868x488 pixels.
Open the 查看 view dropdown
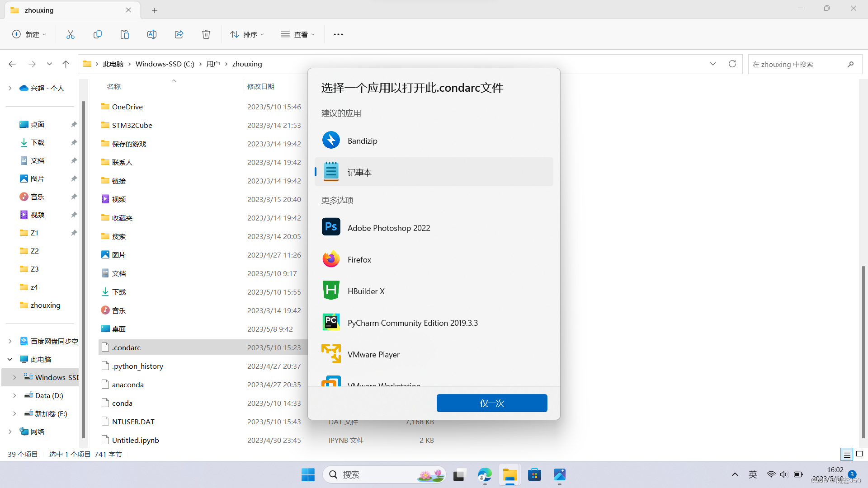click(x=297, y=34)
